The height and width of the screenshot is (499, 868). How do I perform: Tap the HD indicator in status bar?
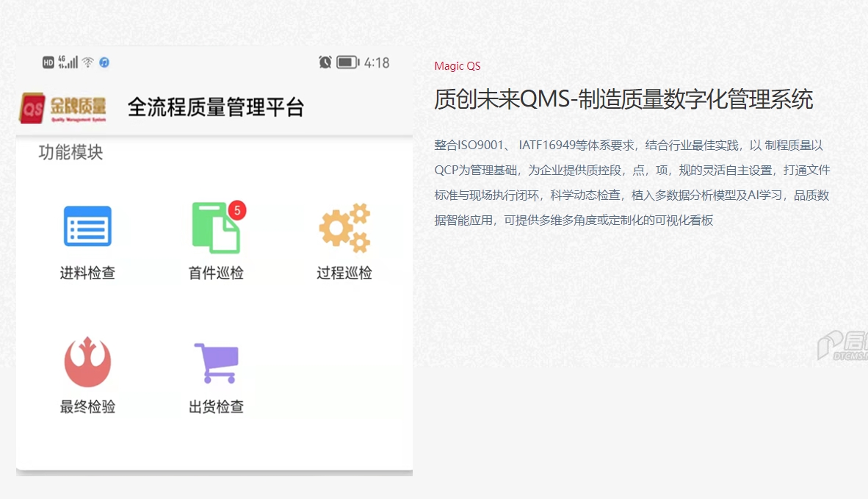click(x=48, y=62)
